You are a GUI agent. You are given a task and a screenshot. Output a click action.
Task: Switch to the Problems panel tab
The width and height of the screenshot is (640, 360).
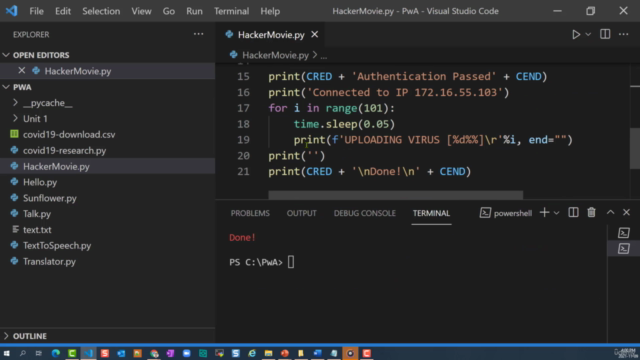pyautogui.click(x=250, y=213)
